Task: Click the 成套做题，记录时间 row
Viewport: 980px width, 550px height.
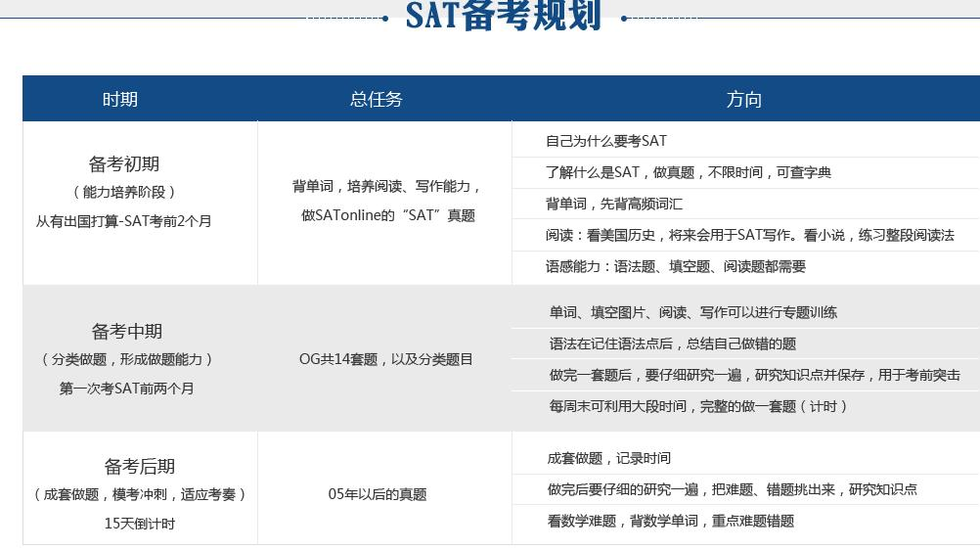Action: coord(608,458)
